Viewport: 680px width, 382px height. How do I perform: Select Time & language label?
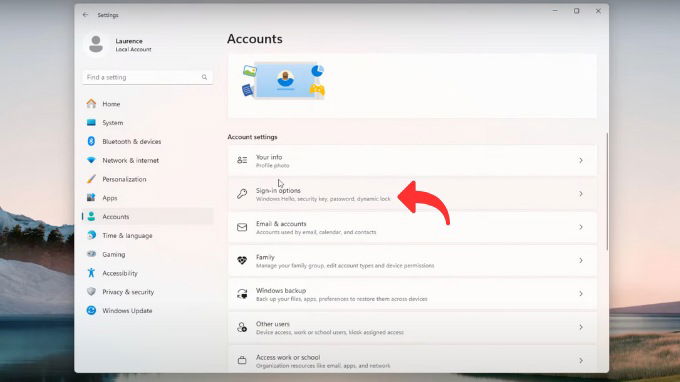click(x=127, y=235)
